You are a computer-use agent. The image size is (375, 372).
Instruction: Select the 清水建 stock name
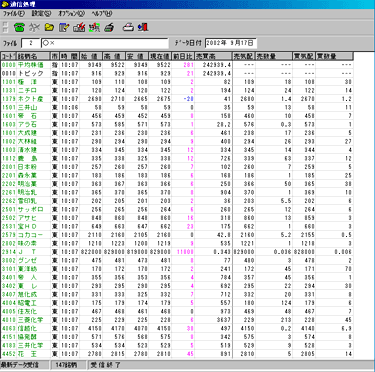point(27,150)
